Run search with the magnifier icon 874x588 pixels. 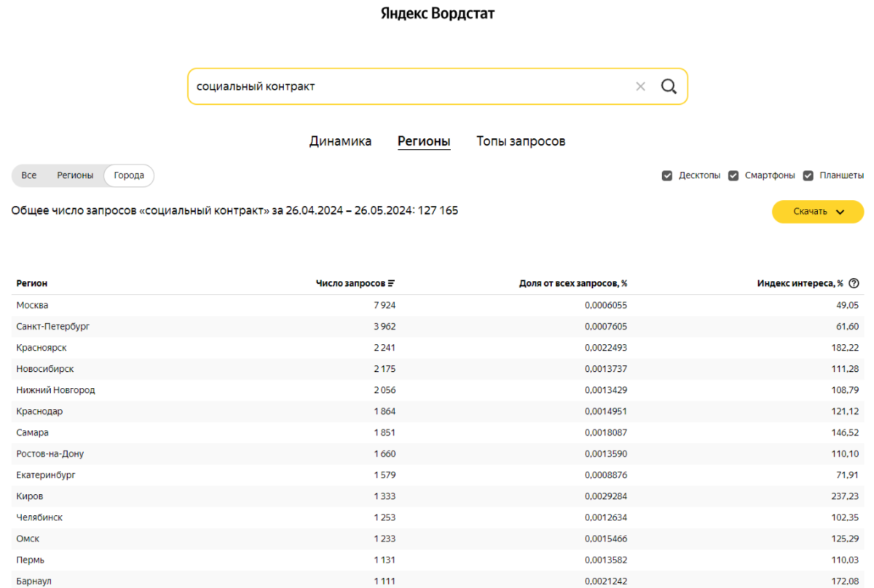(x=669, y=87)
